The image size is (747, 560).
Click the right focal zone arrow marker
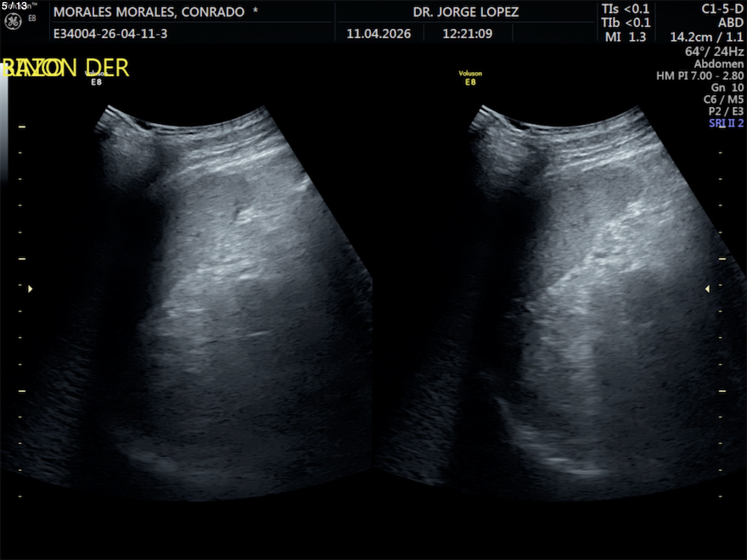(707, 289)
